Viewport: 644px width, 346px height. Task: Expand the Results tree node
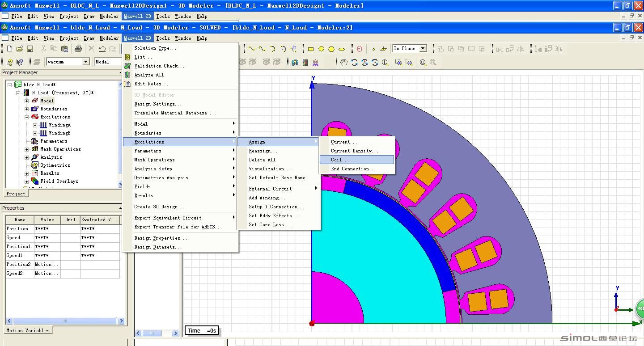(26, 173)
